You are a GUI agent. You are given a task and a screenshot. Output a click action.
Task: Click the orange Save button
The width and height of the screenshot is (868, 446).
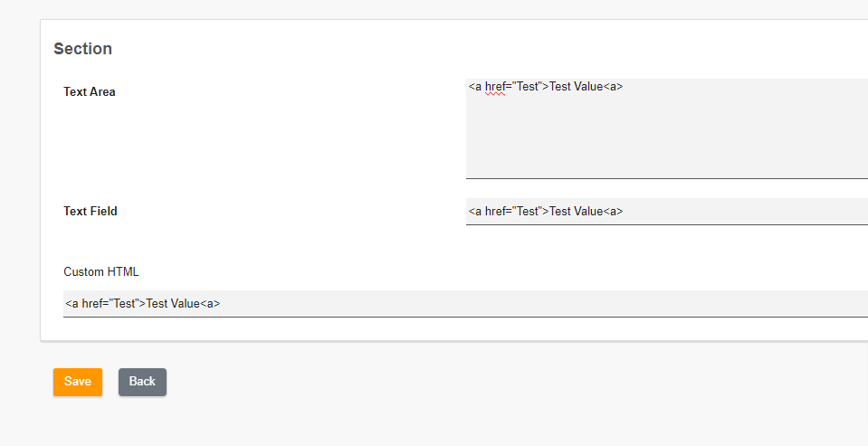tap(77, 382)
